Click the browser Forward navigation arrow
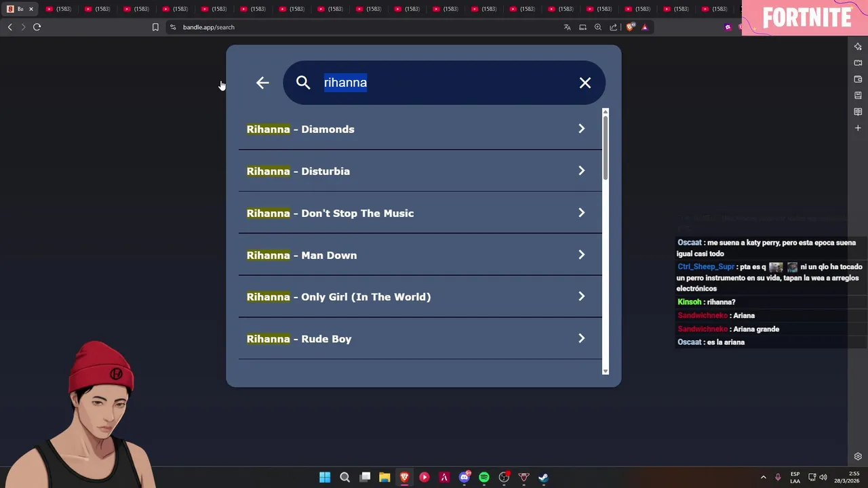The height and width of the screenshot is (488, 868). point(23,27)
